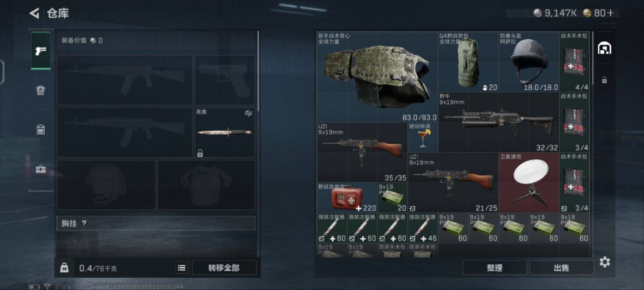Click the swap icon on 黑鹰 knife slot
644x290 pixels.
click(x=248, y=113)
